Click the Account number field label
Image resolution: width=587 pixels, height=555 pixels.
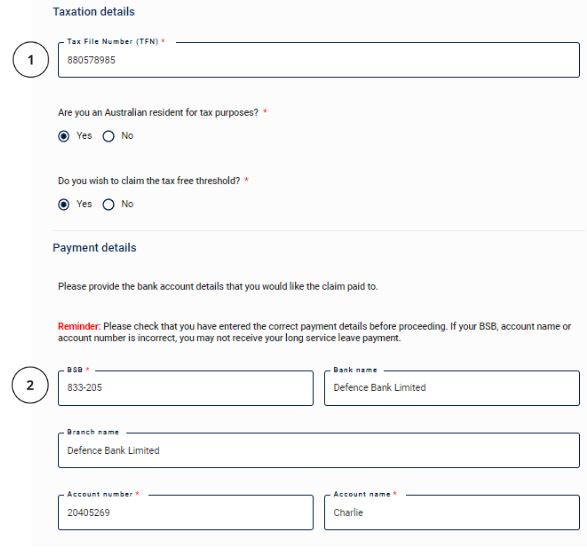coord(100,494)
